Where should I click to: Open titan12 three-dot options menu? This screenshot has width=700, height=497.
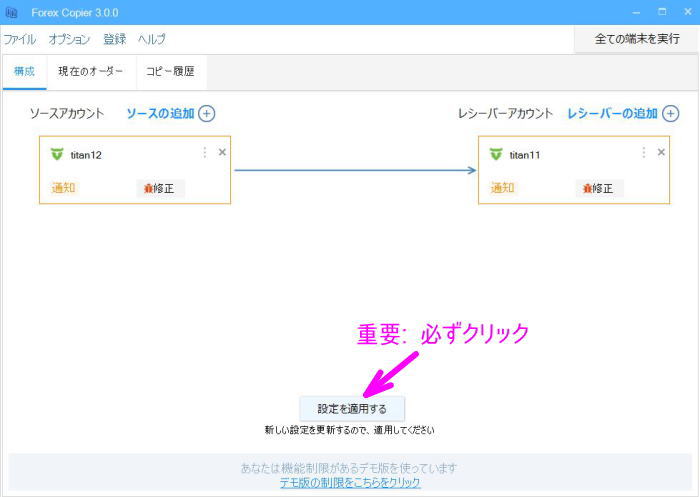point(204,153)
